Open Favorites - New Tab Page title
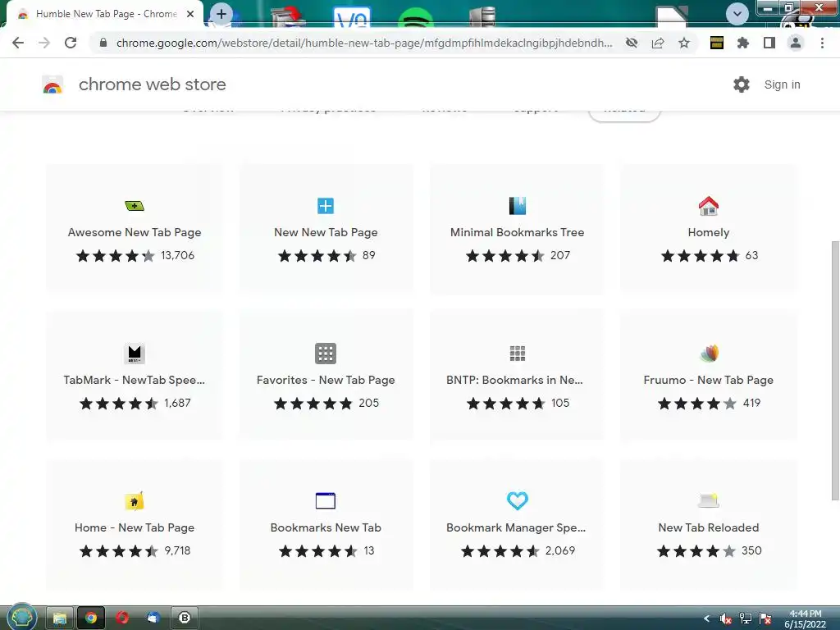840x630 pixels. 326,380
